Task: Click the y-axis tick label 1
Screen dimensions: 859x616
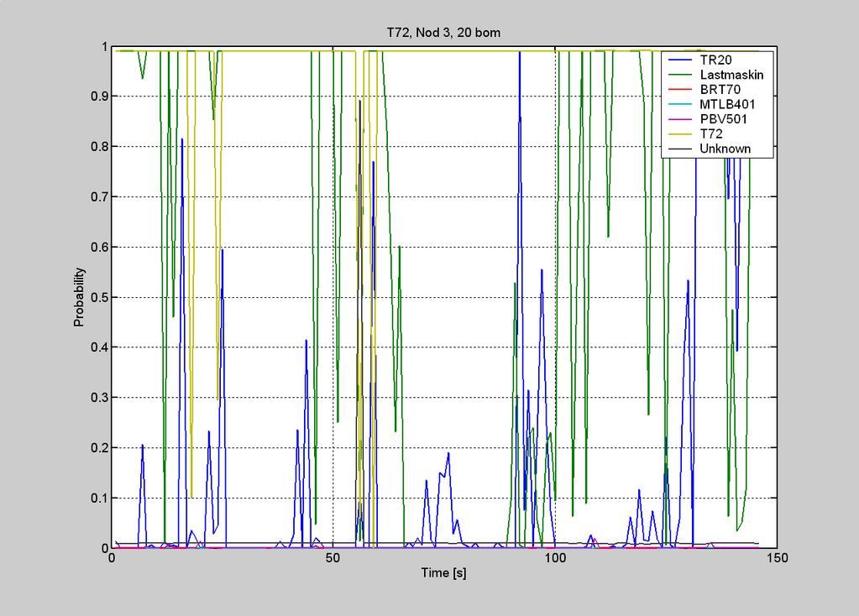Action: pyautogui.click(x=104, y=47)
